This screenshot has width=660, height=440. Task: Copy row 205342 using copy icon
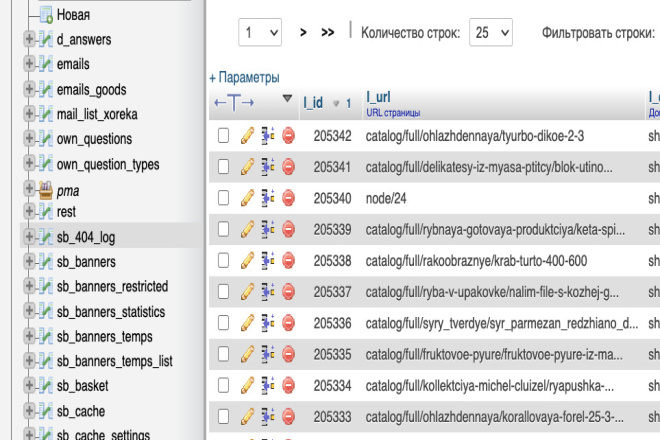(268, 136)
